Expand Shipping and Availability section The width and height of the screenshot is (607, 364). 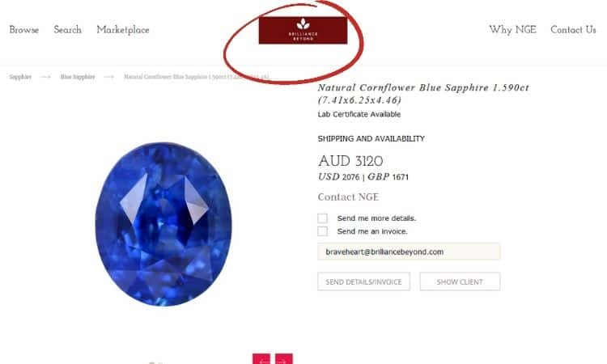tap(371, 138)
